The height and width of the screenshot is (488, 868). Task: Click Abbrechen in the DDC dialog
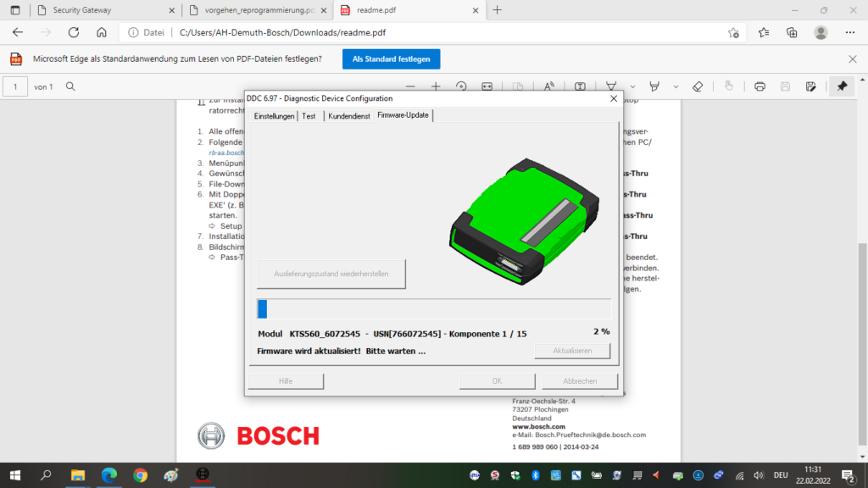pos(580,381)
